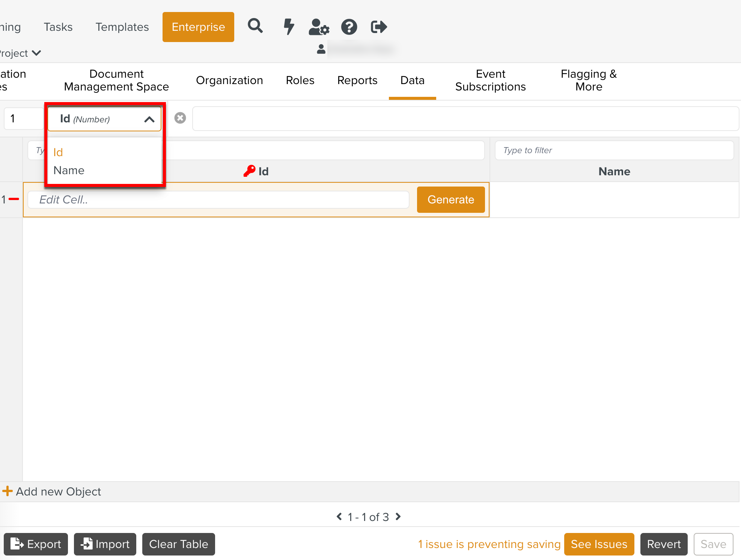Select Name in the dropdown list
741x560 pixels.
(x=69, y=170)
